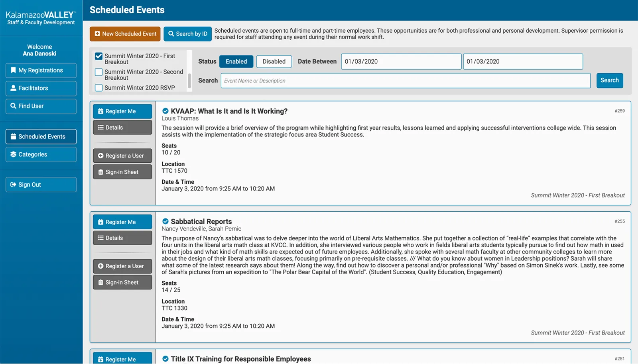Image resolution: width=638 pixels, height=364 pixels.
Task: Enable the Summit Winter 2020 RSVP checkbox
Action: [99, 88]
